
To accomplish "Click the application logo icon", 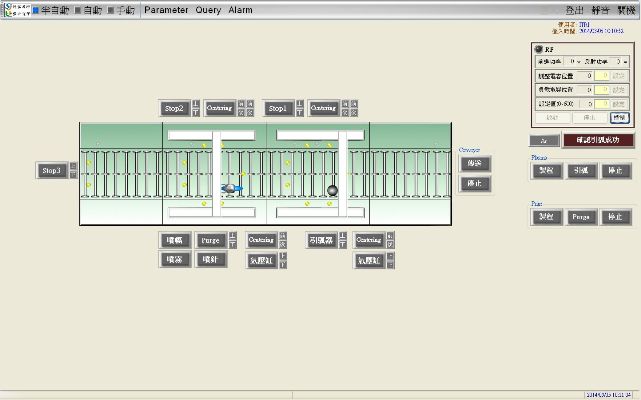I will tap(14, 9).
